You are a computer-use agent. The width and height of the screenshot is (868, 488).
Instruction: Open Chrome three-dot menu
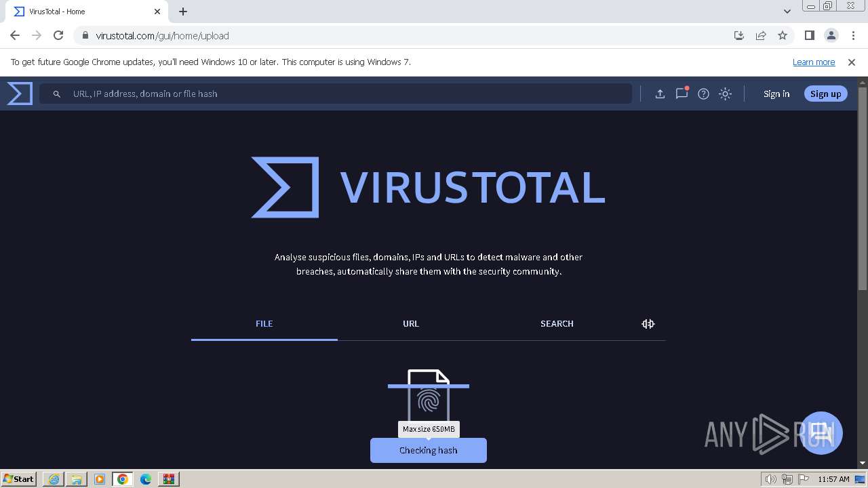point(853,35)
